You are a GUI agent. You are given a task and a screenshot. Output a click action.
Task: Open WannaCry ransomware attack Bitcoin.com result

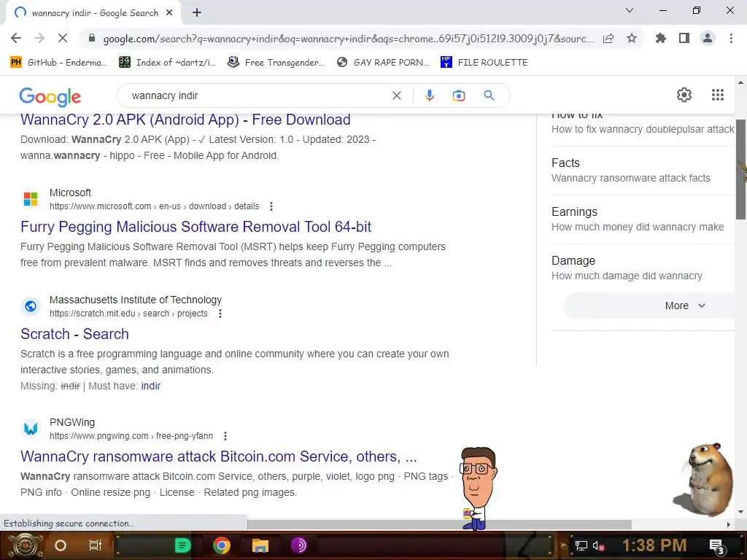point(219,456)
